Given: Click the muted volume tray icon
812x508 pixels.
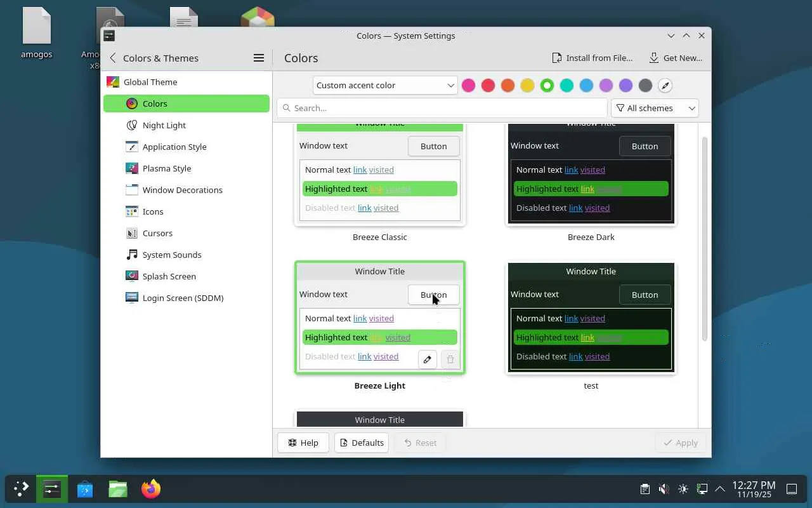Looking at the screenshot, I should [x=664, y=489].
